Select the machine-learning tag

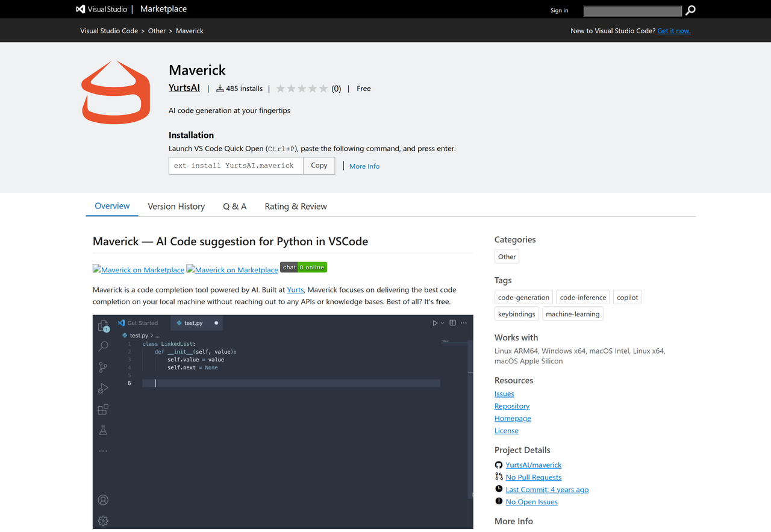point(573,314)
